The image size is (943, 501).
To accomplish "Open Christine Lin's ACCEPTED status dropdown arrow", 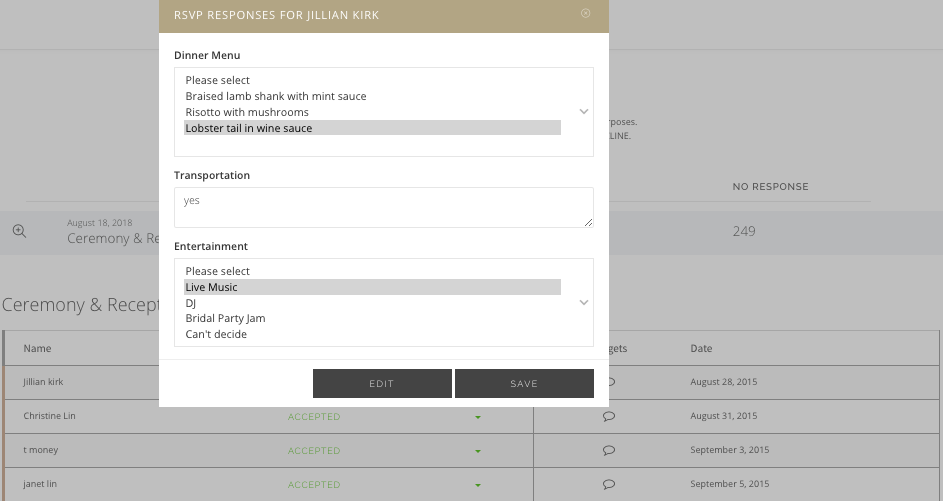I will coord(478,417).
